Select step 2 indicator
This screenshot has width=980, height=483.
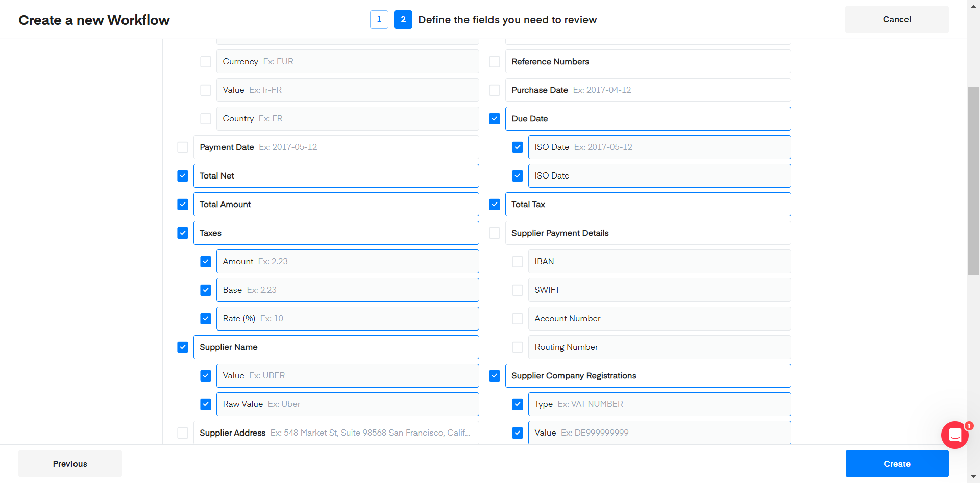[x=403, y=19]
